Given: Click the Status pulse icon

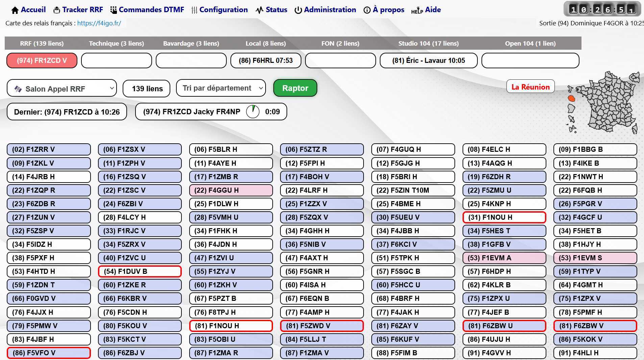Looking at the screenshot, I should [259, 10].
